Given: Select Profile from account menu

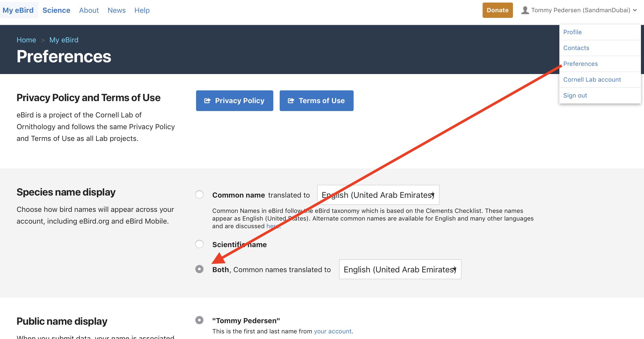Looking at the screenshot, I should [x=600, y=32].
